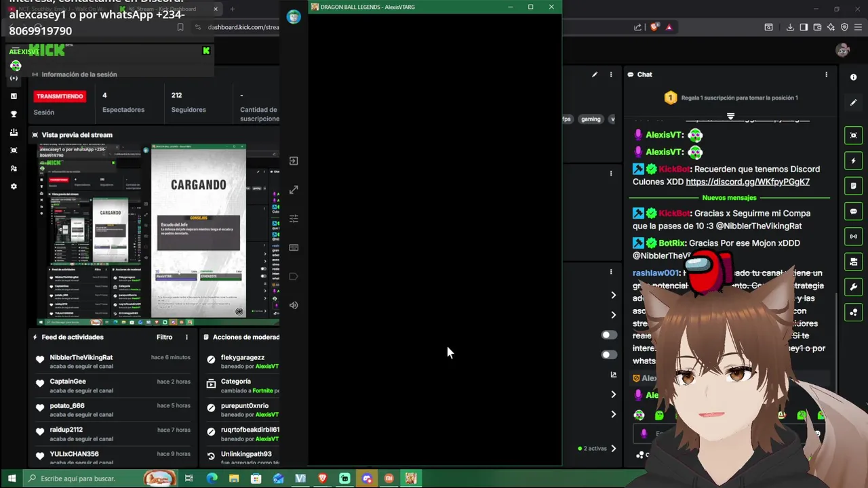The width and height of the screenshot is (868, 488).
Task: Click purepunt0xnrio banned user entry
Action: point(242,410)
